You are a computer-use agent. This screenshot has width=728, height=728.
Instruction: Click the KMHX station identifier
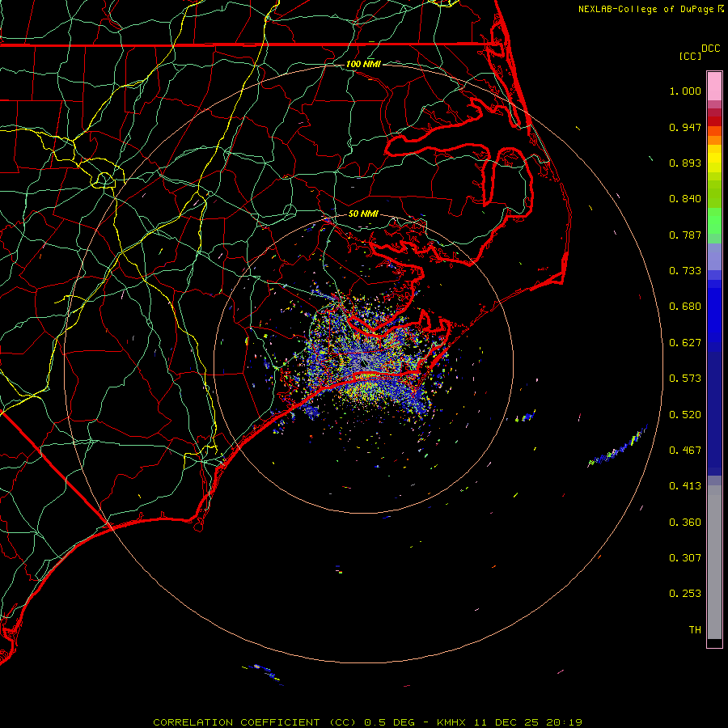[x=452, y=722]
